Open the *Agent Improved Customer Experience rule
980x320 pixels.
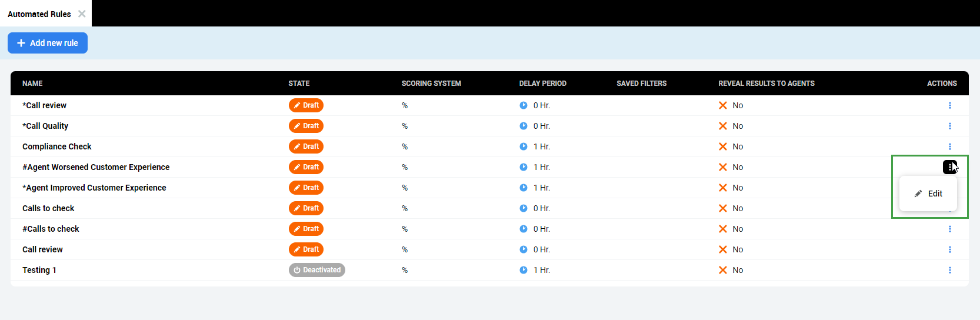point(94,188)
